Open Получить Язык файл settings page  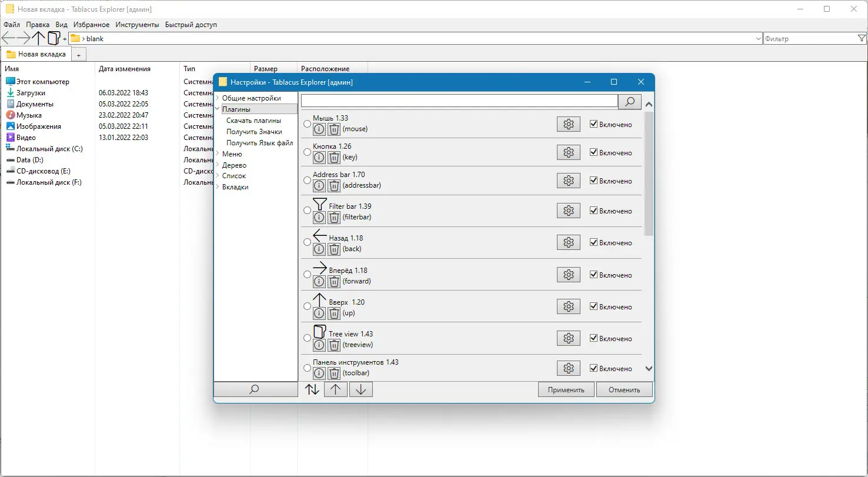tap(259, 143)
